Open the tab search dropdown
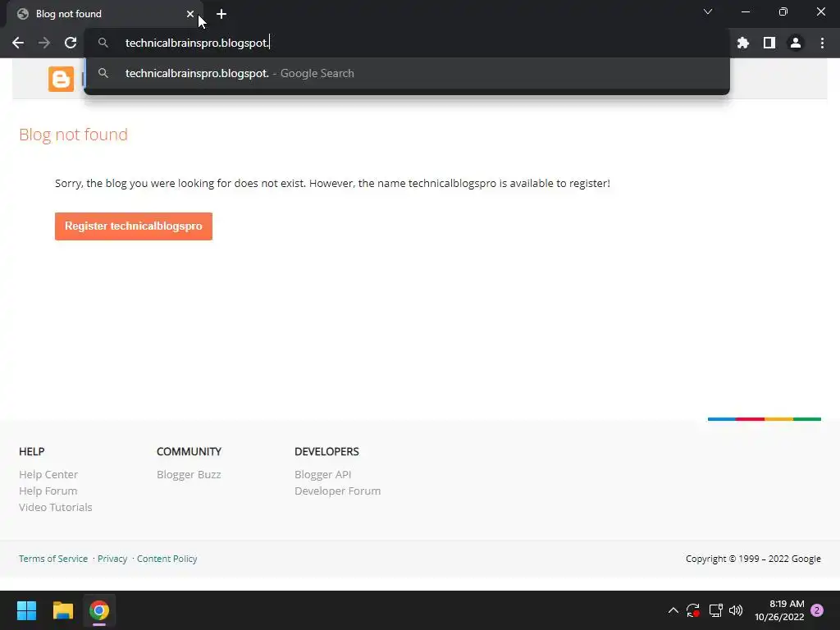 click(x=708, y=11)
